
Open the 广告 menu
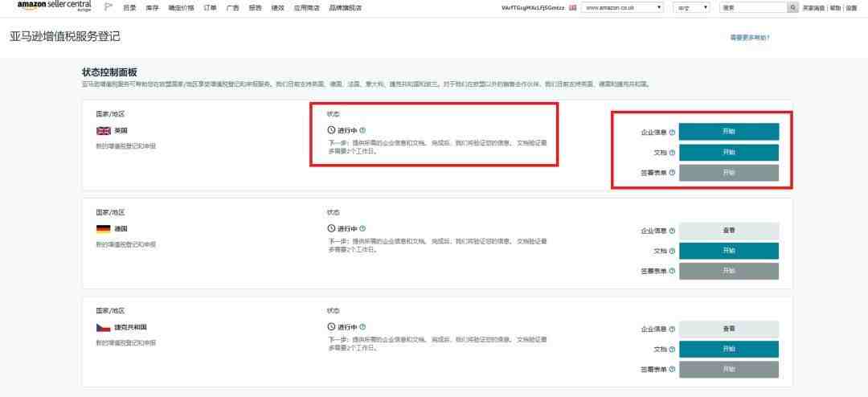tap(233, 8)
